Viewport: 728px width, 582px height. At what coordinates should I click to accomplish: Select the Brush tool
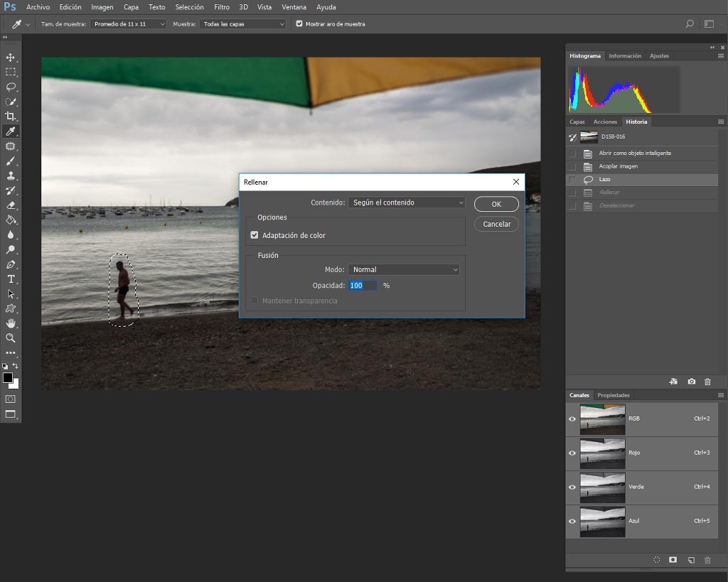[x=10, y=161]
